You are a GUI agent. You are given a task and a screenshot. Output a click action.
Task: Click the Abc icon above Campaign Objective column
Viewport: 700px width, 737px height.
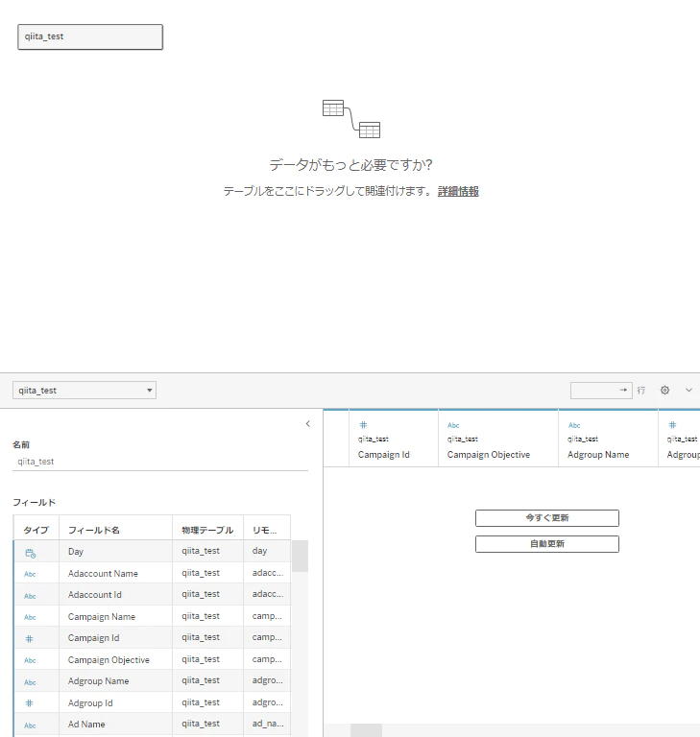coord(453,425)
